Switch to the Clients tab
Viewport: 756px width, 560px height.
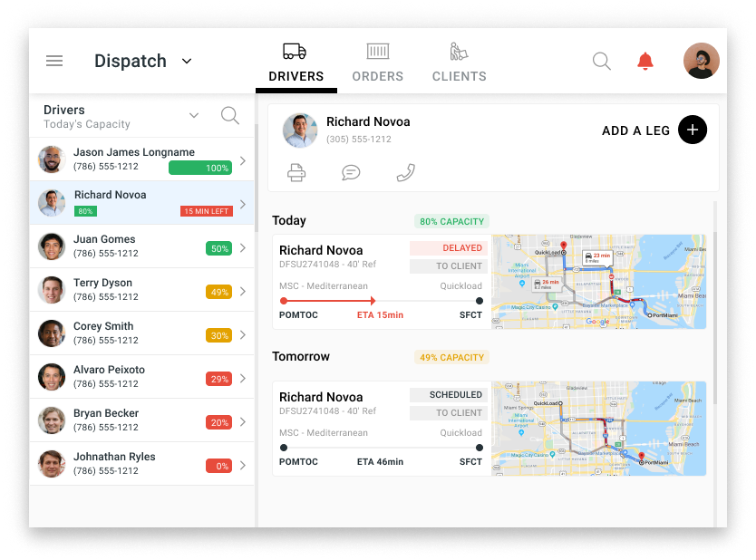pyautogui.click(x=459, y=62)
